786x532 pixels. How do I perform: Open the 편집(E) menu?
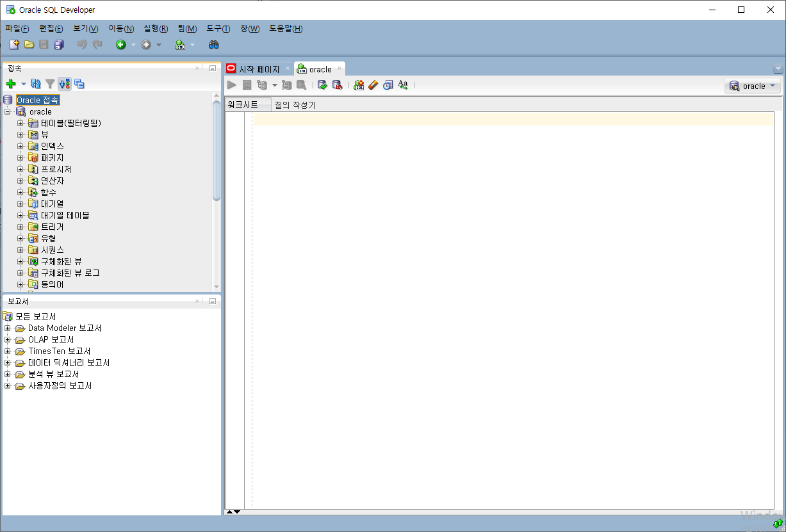(x=51, y=29)
